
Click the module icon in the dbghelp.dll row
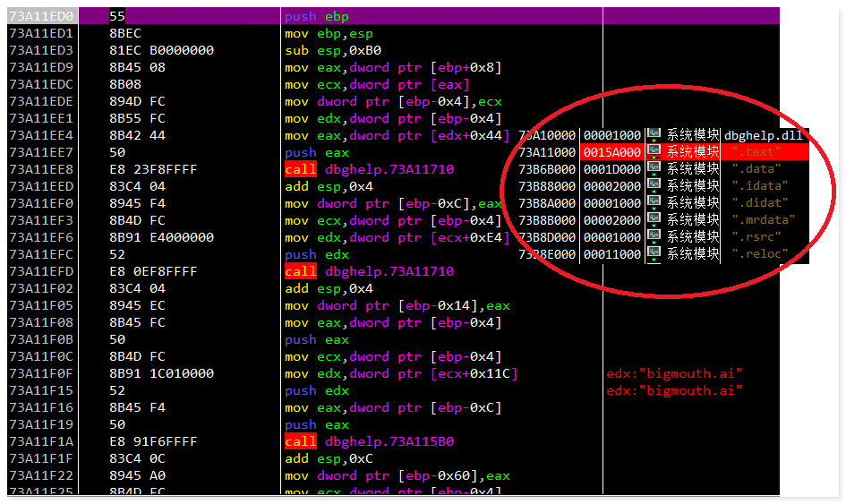(654, 134)
